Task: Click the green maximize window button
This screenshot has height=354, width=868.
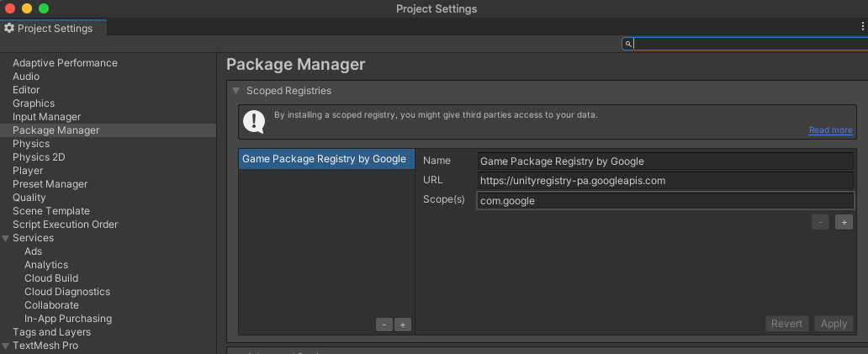Action: click(x=44, y=8)
